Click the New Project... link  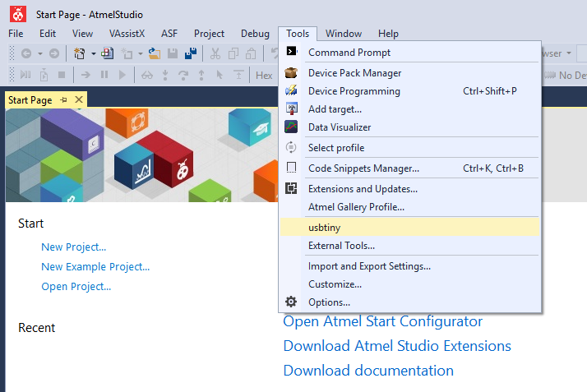pos(74,247)
